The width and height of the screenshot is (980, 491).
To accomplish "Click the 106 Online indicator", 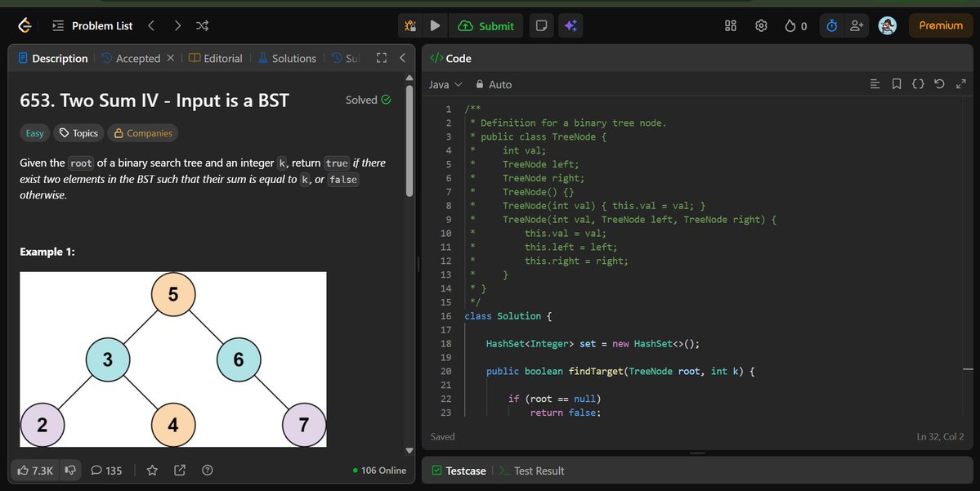I will 379,471.
